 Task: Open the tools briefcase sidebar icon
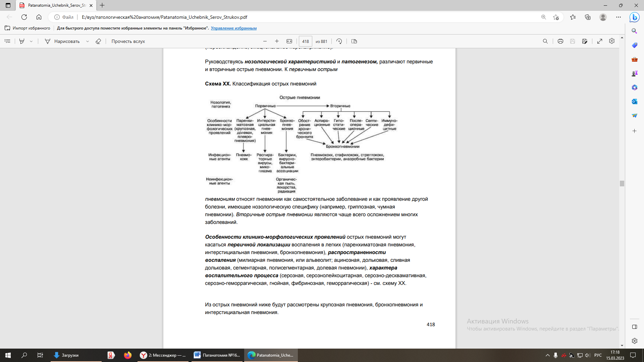coord(634,59)
